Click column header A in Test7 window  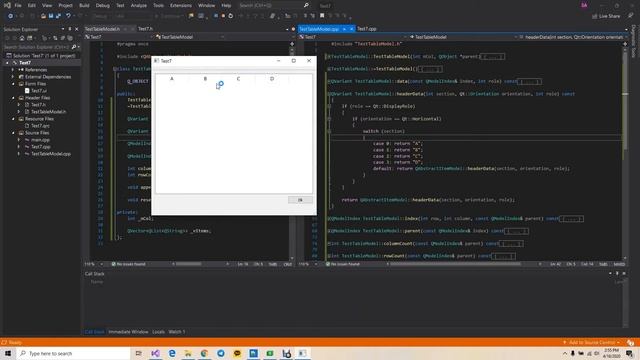click(x=172, y=79)
